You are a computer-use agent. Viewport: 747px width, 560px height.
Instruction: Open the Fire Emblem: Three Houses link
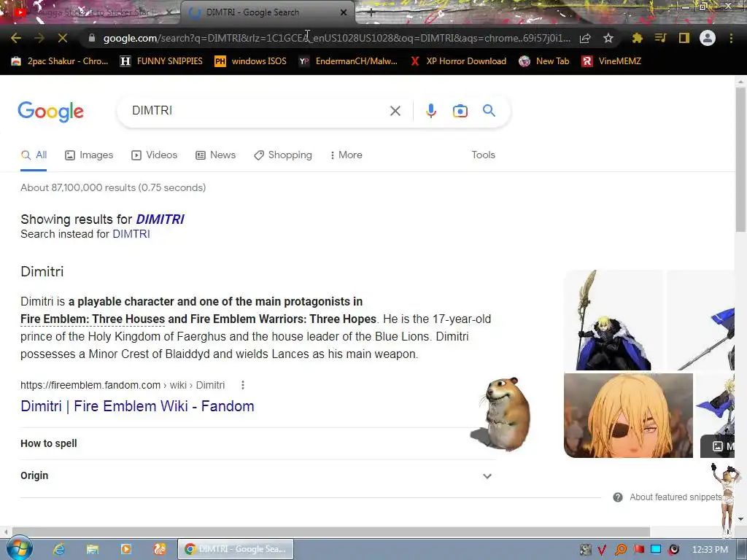(93, 319)
